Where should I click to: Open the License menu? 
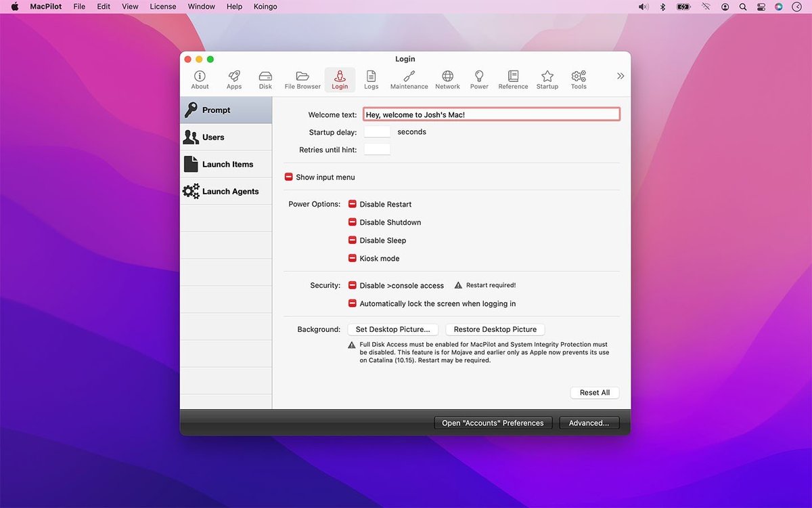(162, 6)
